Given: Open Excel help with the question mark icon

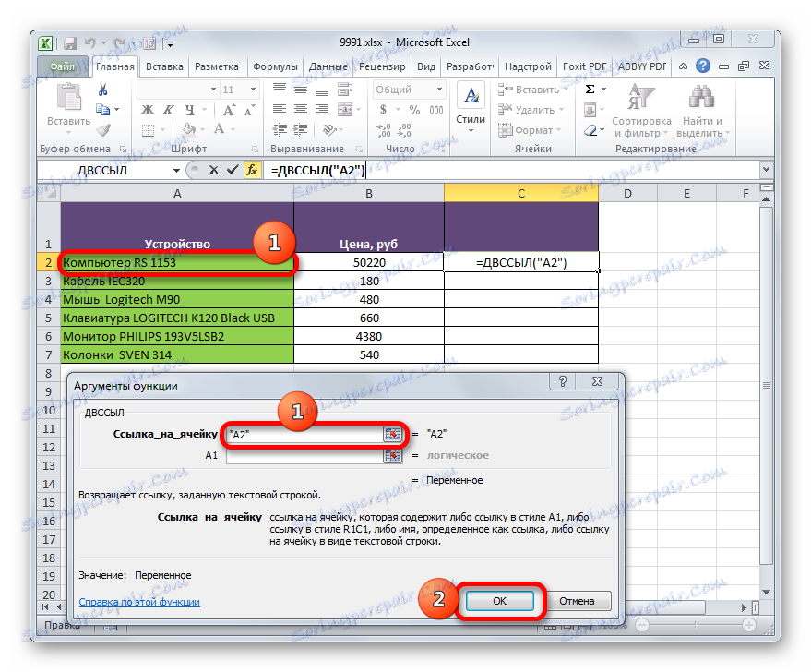Looking at the screenshot, I should 702,66.
